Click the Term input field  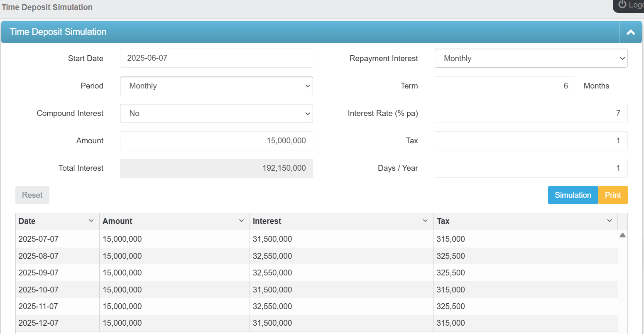point(504,86)
